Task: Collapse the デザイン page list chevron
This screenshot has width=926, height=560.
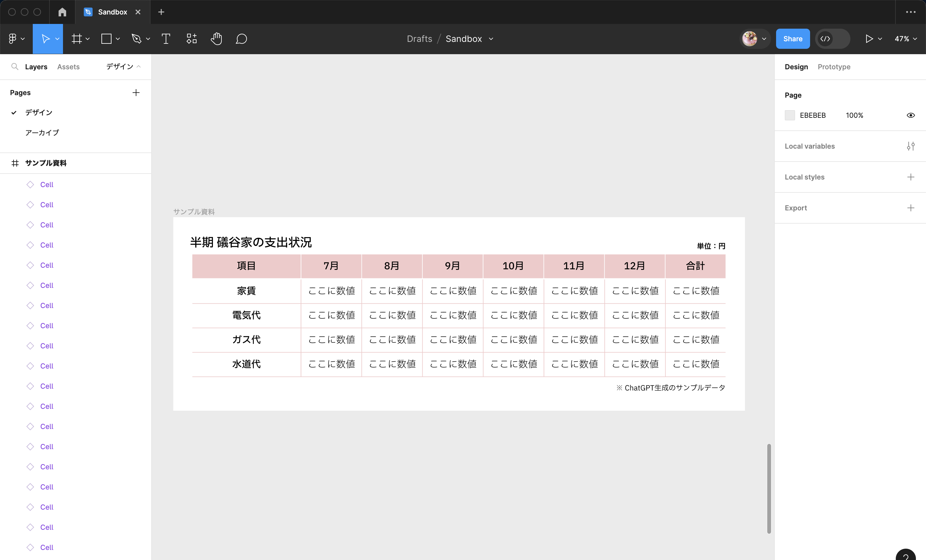Action: click(x=139, y=66)
